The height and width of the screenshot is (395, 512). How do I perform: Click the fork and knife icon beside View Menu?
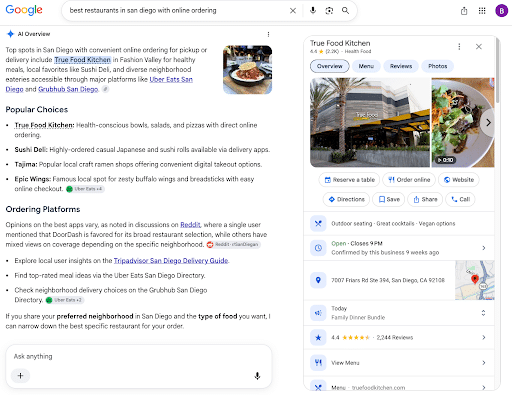[x=318, y=363]
